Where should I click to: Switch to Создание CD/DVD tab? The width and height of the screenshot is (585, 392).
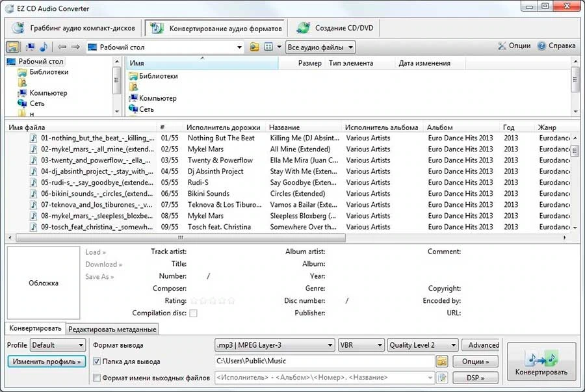point(335,27)
